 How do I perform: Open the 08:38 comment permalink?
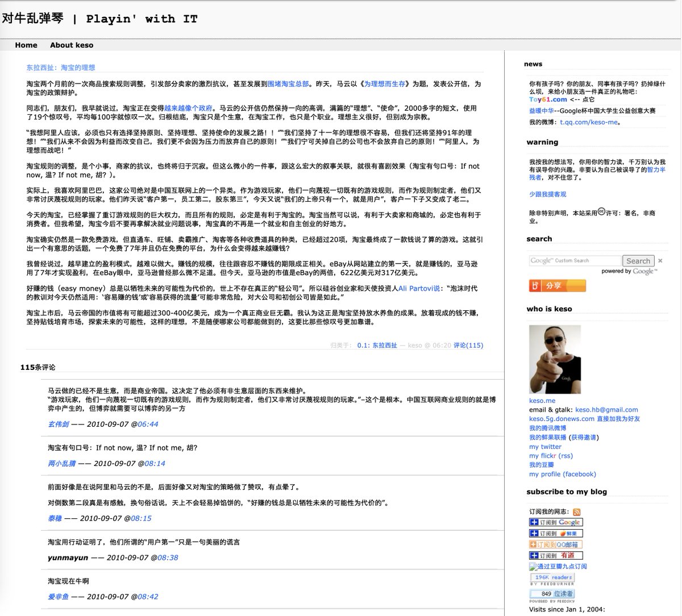coord(168,557)
